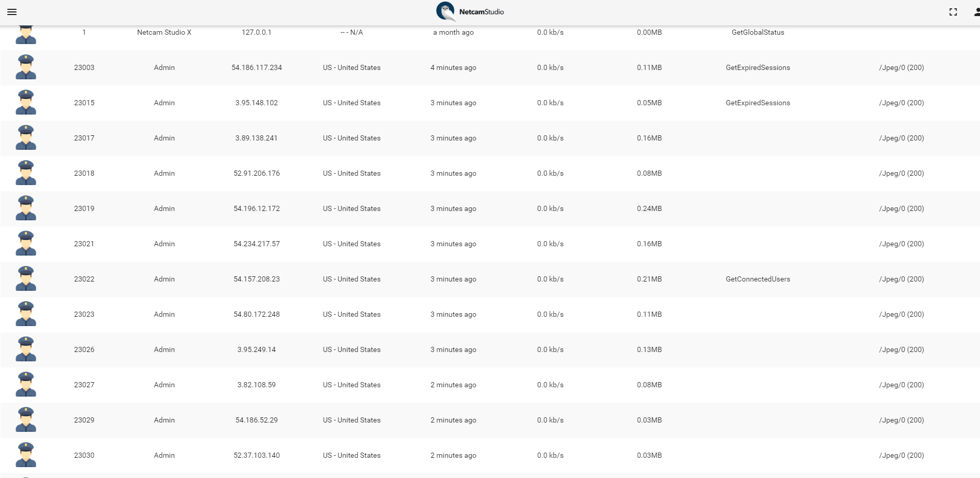This screenshot has height=478, width=980.
Task: Click the officer avatar for session 23018
Action: pyautogui.click(x=26, y=173)
